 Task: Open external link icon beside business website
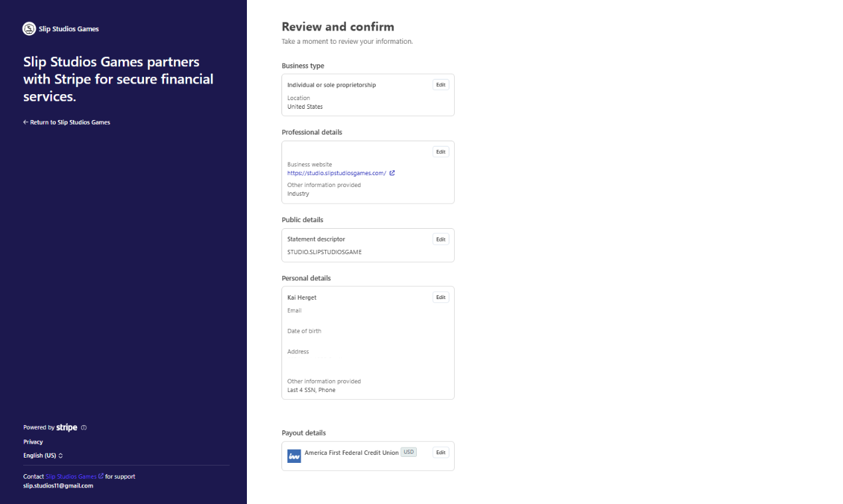392,173
